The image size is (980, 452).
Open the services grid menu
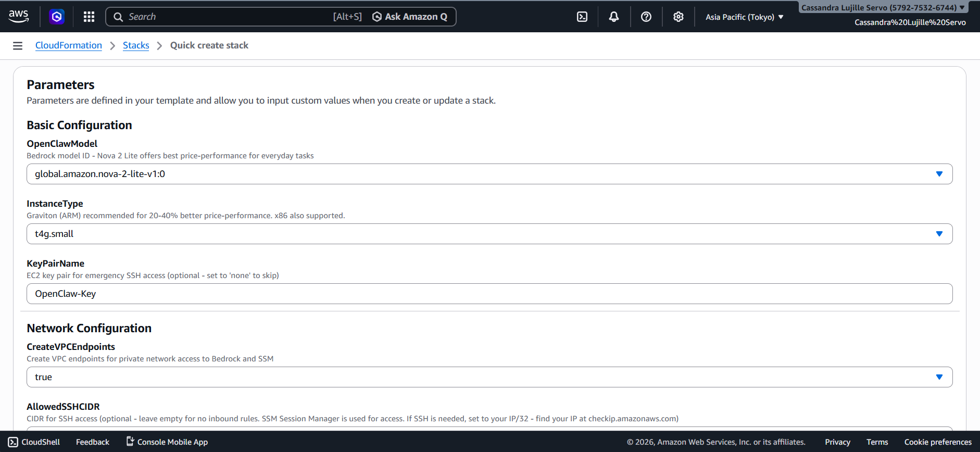pyautogui.click(x=89, y=17)
